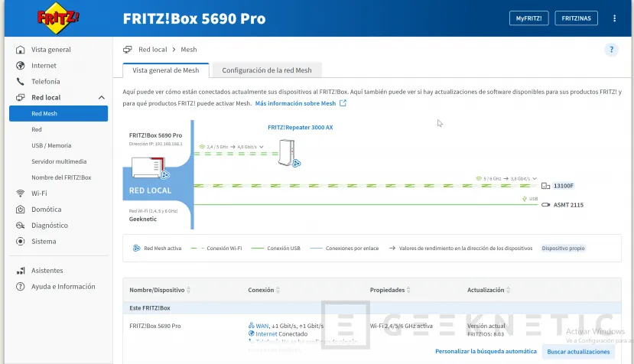Click the MyFRITZ! header button
Viewport: 634px width, 364px height.
529,18
